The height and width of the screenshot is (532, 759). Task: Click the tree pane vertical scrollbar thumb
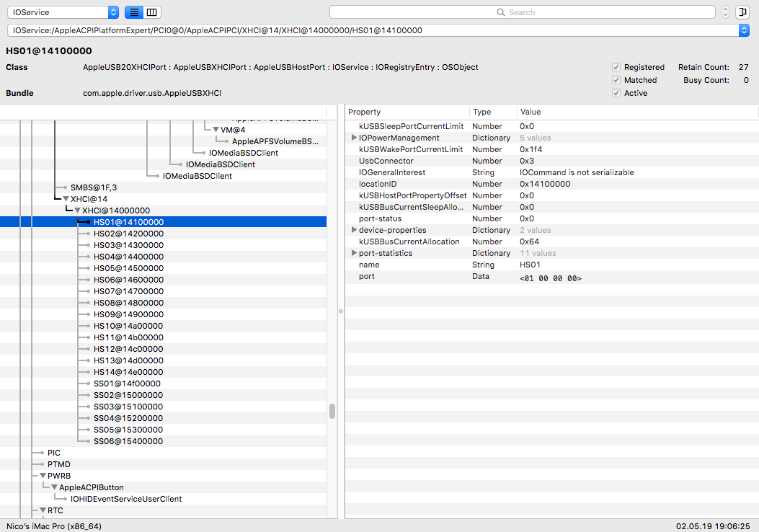[x=332, y=411]
